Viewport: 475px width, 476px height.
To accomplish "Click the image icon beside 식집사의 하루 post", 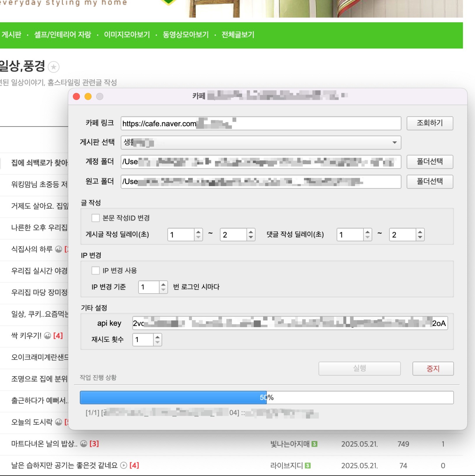I will pyautogui.click(x=59, y=249).
